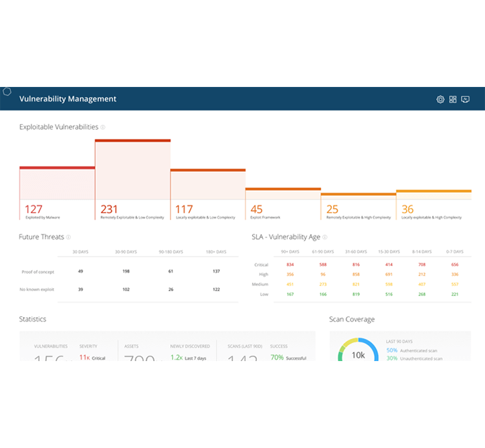This screenshot has width=485, height=448.
Task: Click the hexagon logo in the header
Action: tap(7, 92)
